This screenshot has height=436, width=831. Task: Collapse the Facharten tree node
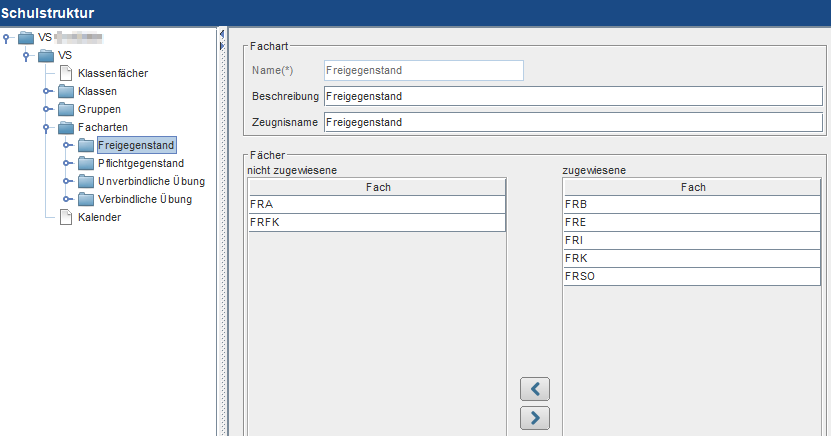(46, 128)
